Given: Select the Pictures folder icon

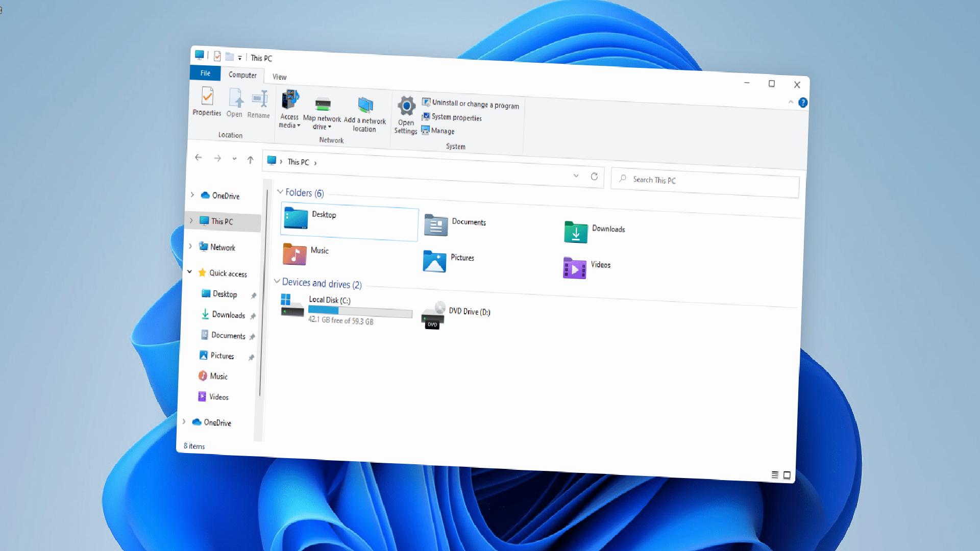Looking at the screenshot, I should [434, 261].
